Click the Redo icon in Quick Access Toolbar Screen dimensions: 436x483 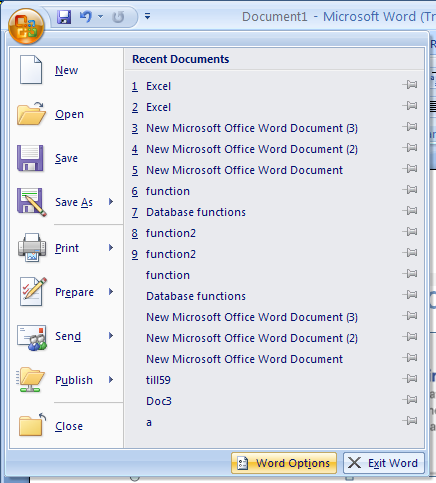click(x=118, y=17)
